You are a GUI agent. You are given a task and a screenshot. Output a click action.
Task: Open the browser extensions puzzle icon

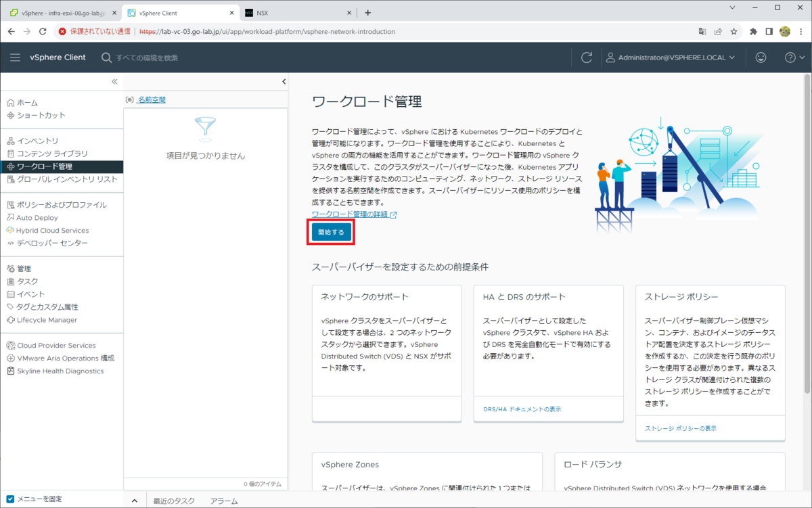[x=753, y=31]
